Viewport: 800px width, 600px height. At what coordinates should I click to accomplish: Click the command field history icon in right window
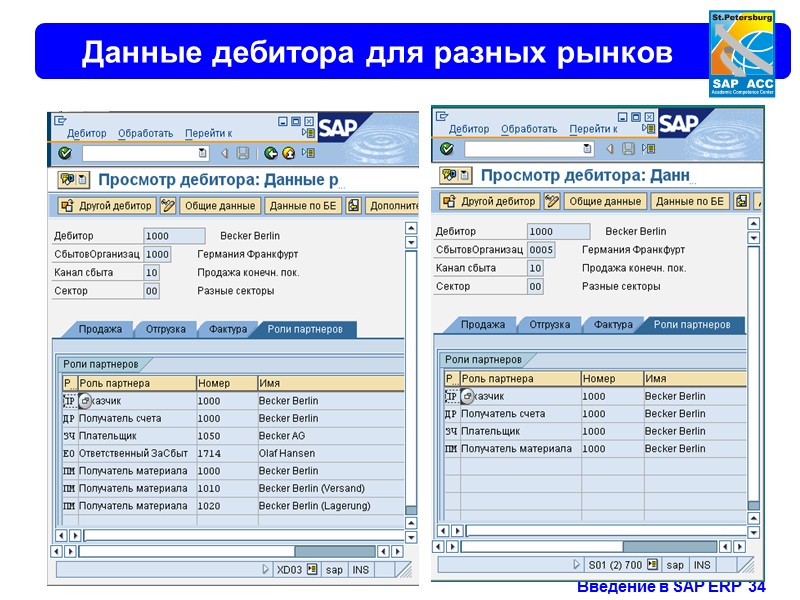pyautogui.click(x=587, y=148)
